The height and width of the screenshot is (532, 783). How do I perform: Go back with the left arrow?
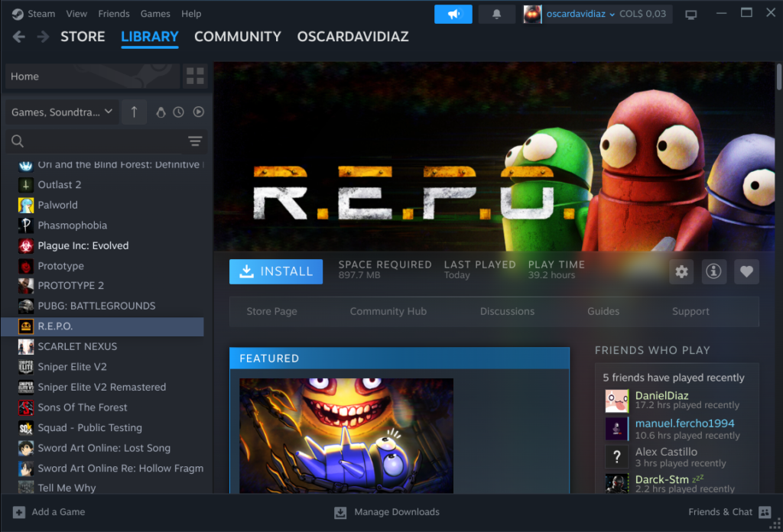(x=19, y=37)
